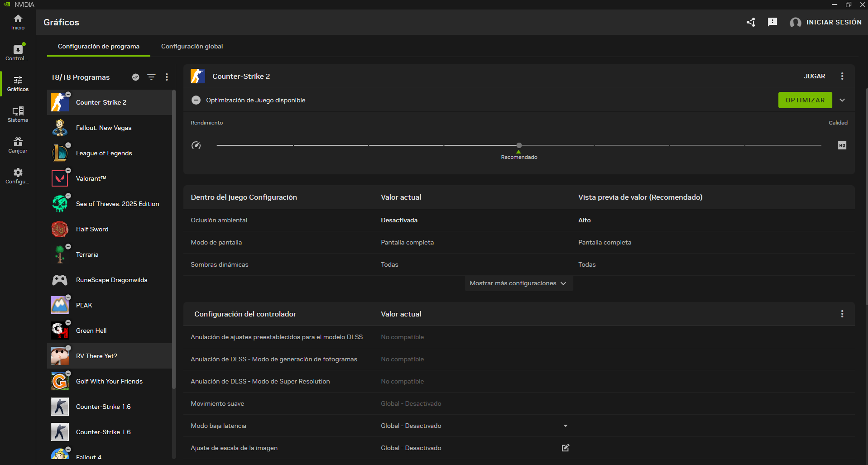
Task: Click INICIAR SESIÓN link
Action: (834, 22)
